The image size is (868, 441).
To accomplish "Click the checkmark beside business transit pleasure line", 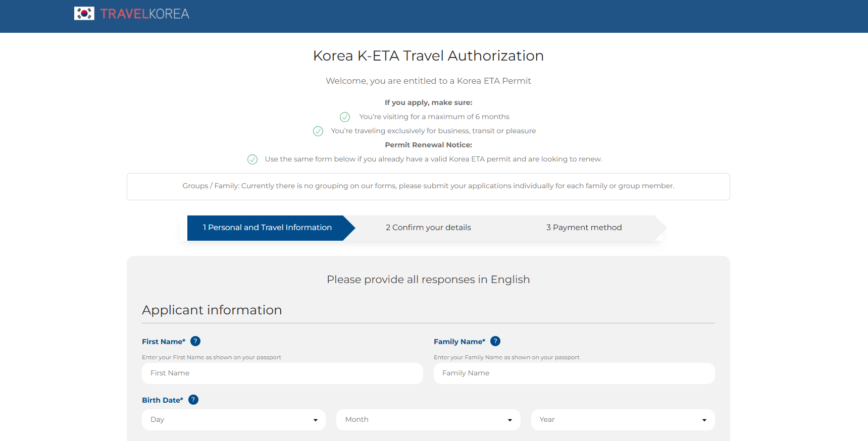I will point(318,131).
